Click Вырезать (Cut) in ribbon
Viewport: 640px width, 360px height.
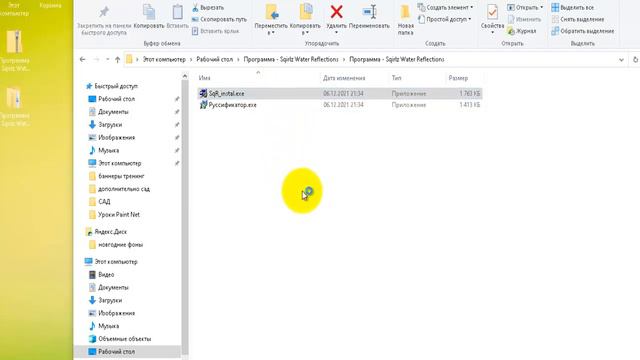click(208, 8)
